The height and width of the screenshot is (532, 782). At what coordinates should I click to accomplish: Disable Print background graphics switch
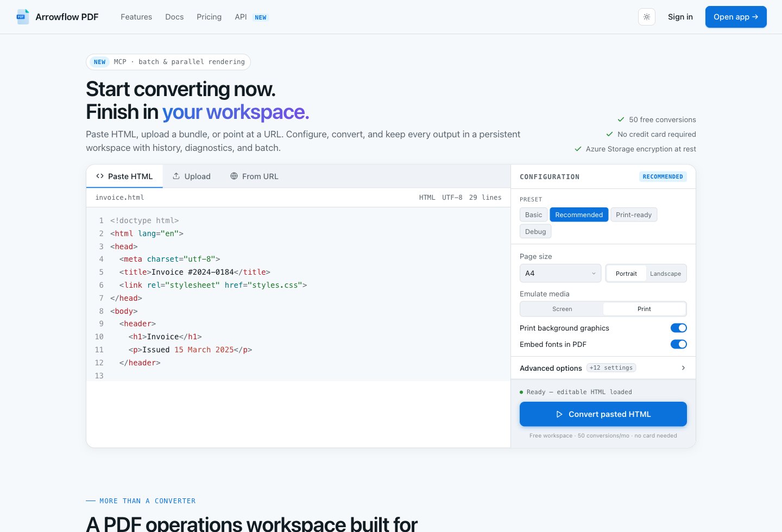[x=679, y=328]
